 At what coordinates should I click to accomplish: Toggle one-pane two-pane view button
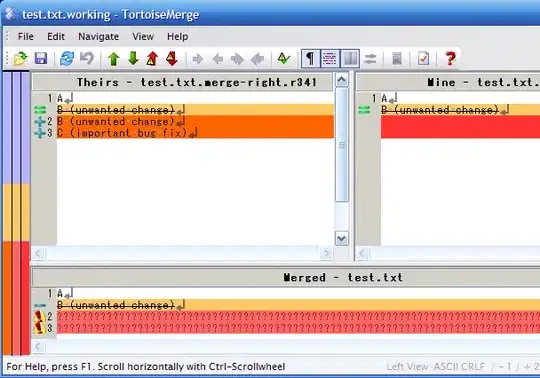pyautogui.click(x=350, y=59)
